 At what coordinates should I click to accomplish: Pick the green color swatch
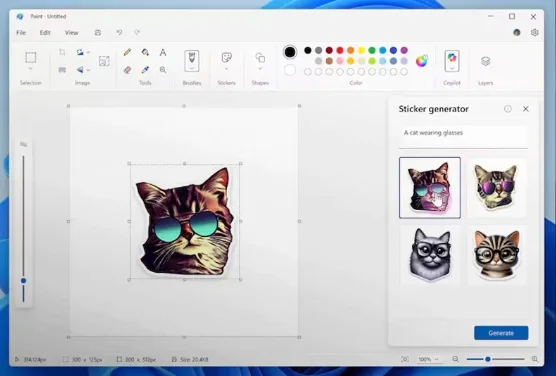[372, 50]
